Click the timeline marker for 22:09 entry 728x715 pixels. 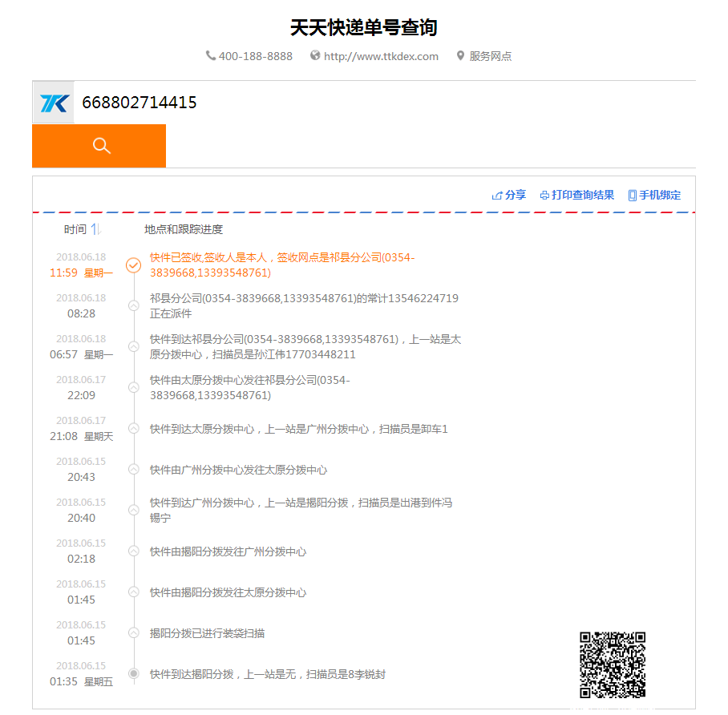(x=134, y=388)
